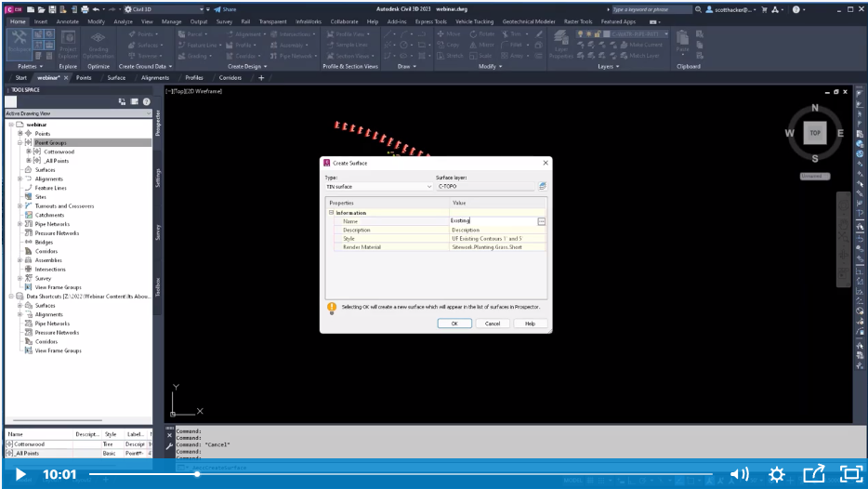Click the video progress bar scrubber

[x=197, y=474]
